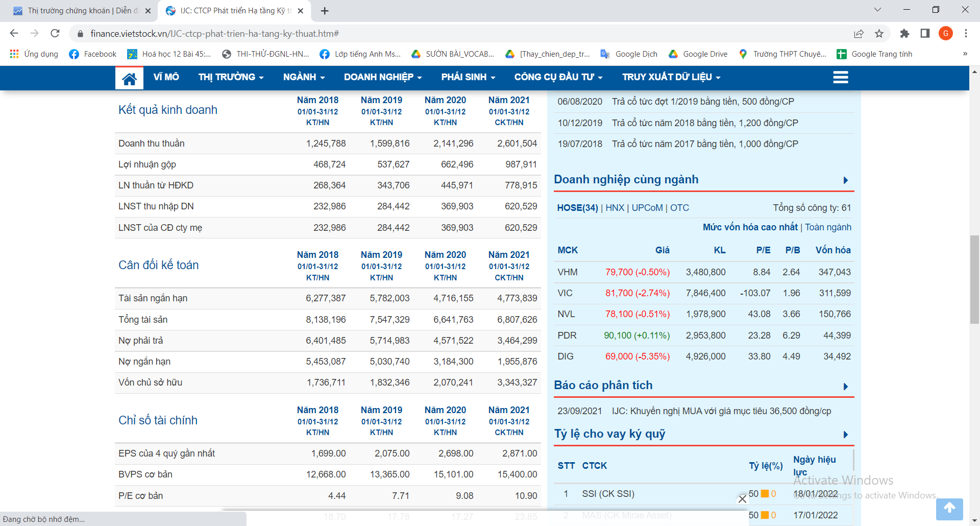Click dividend notice dated 06/08/2020
This screenshot has height=526, width=980.
point(704,102)
